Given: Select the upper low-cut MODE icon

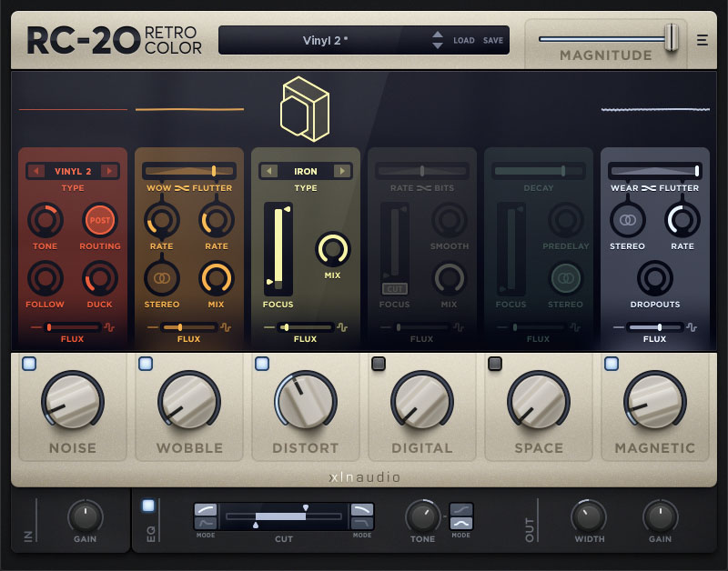Looking at the screenshot, I should point(206,510).
